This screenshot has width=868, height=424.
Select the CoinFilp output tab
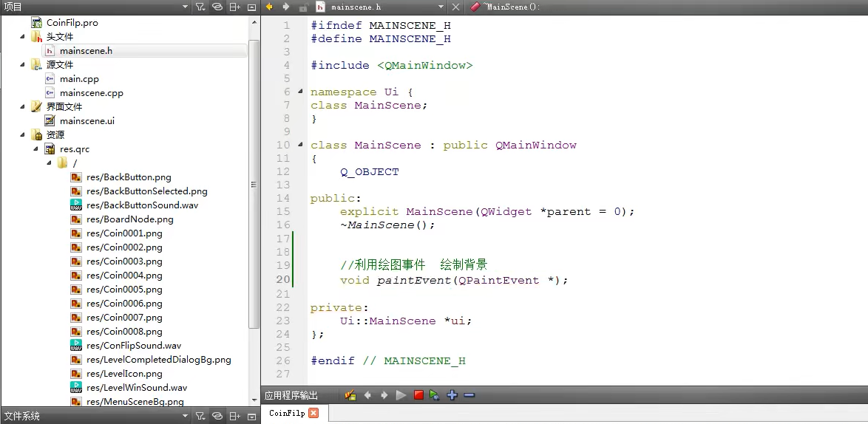point(287,413)
